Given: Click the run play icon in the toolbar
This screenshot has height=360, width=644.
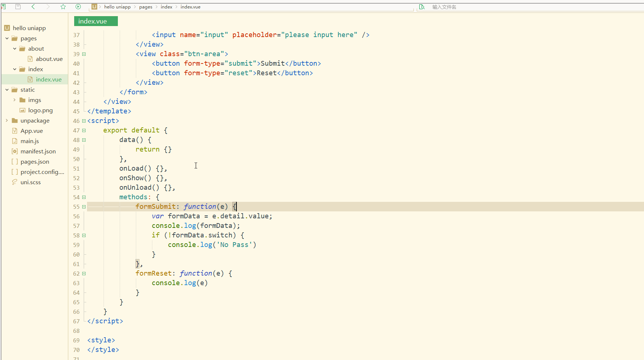Looking at the screenshot, I should [78, 7].
